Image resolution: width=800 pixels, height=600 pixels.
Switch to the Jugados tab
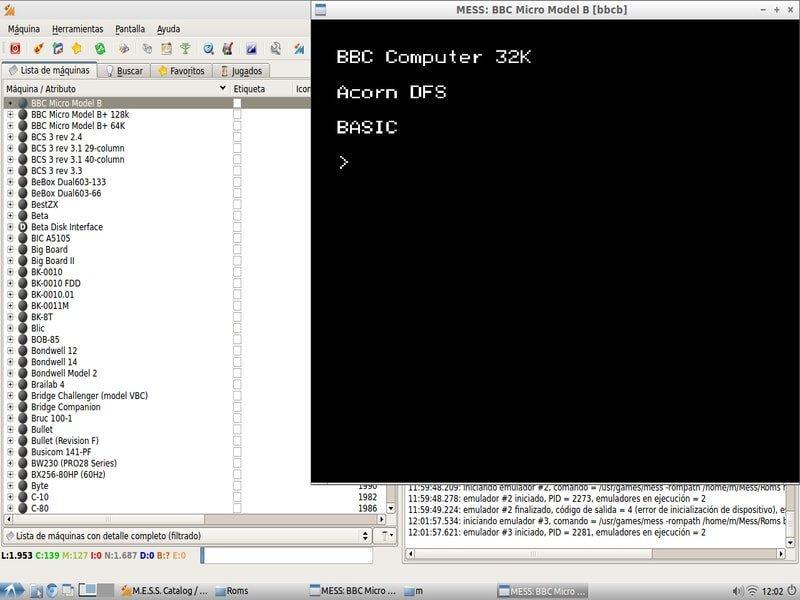click(241, 71)
